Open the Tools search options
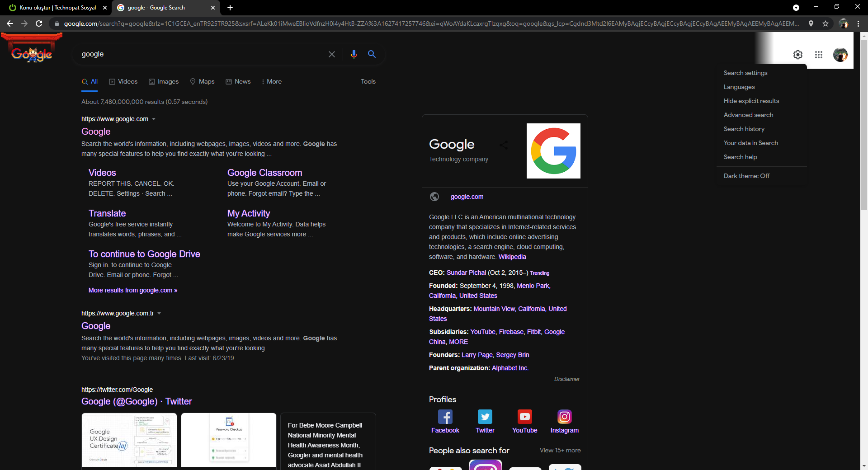The height and width of the screenshot is (470, 868). click(x=368, y=81)
